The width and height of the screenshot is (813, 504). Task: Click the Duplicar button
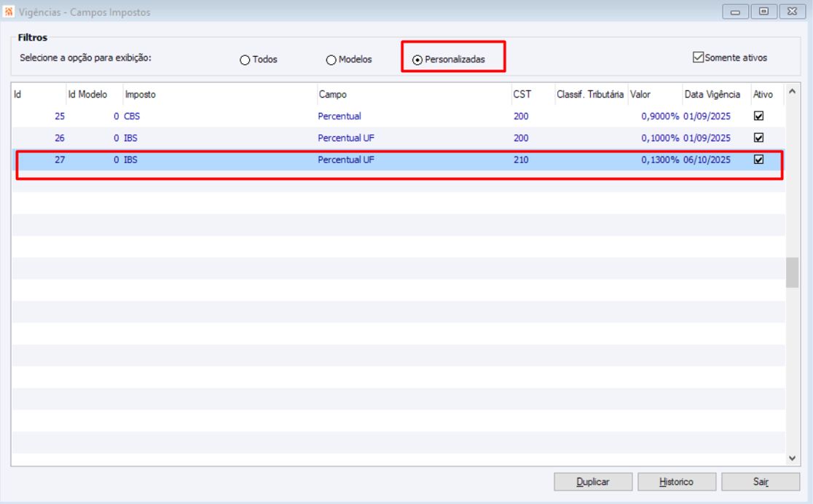593,481
